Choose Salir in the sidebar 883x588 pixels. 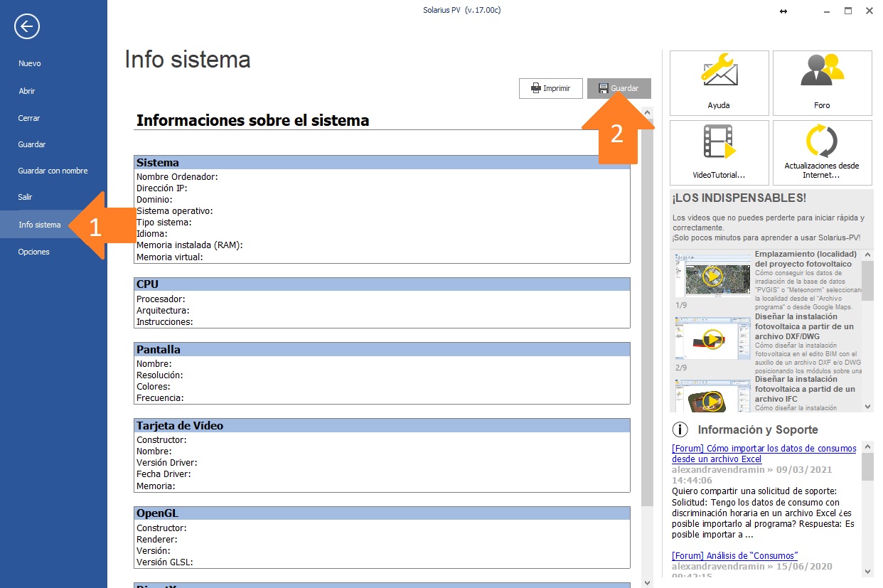click(x=26, y=197)
